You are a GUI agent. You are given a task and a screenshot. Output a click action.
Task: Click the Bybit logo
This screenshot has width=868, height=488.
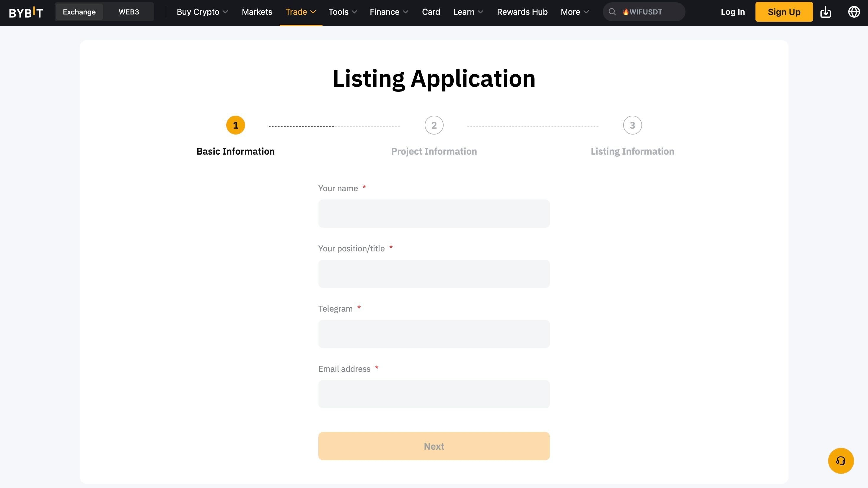26,12
